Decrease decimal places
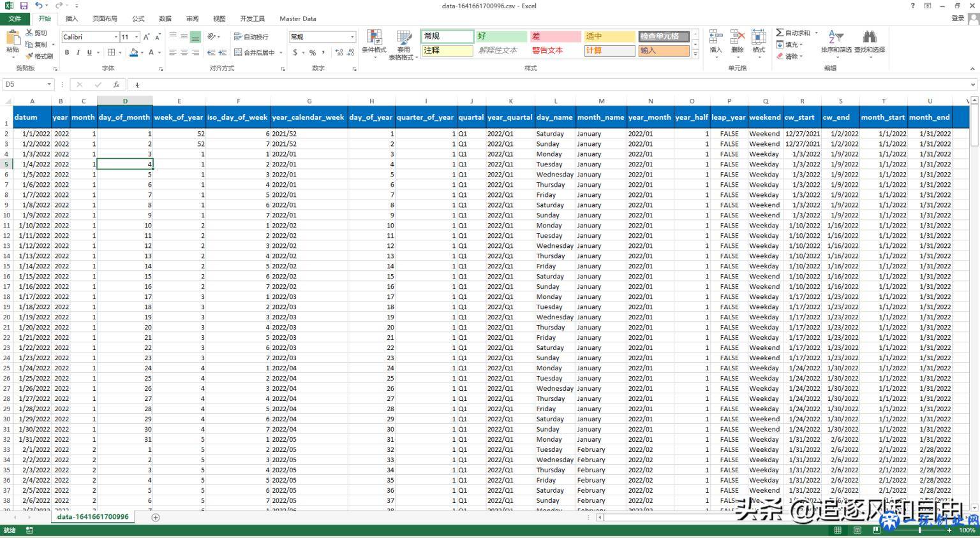Screen dimensions: 980x538 tap(351, 52)
